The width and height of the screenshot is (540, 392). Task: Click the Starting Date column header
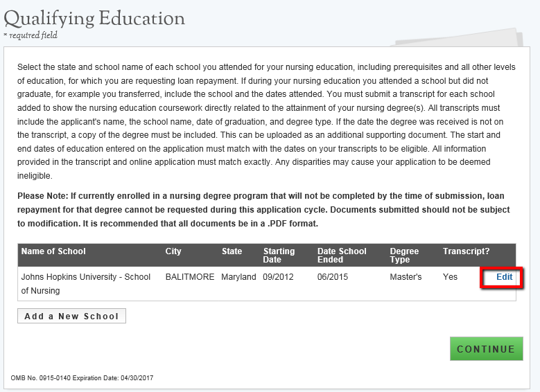click(x=279, y=256)
